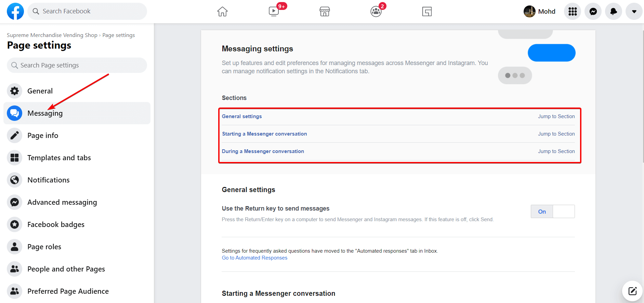Open People and other Pages settings
This screenshot has height=303, width=644.
coord(77,269)
